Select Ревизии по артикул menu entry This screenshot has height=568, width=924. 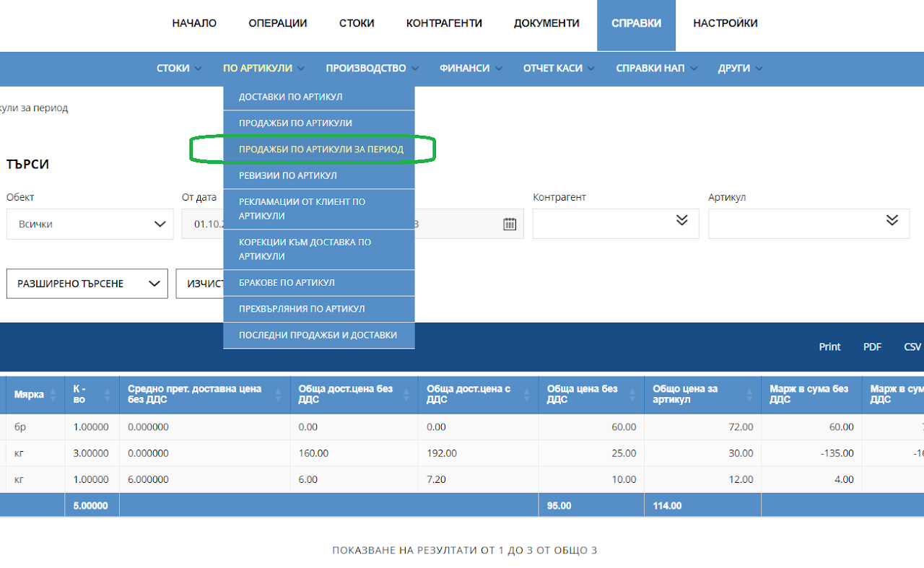(319, 175)
